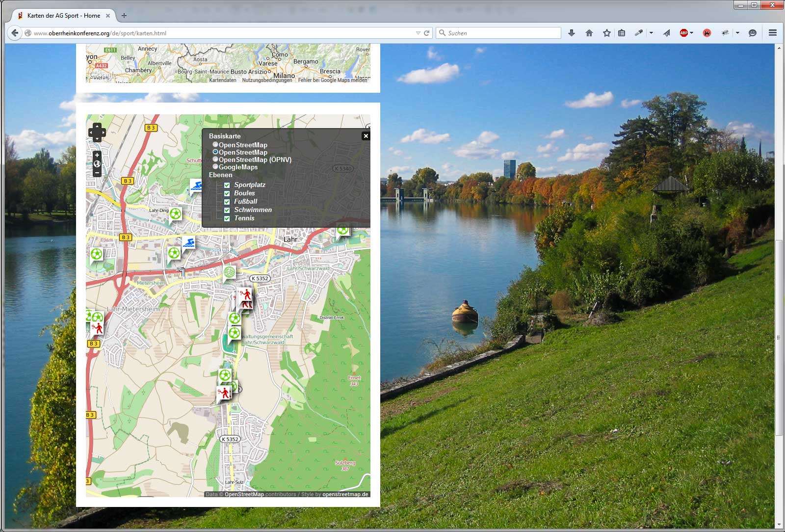
Task: Zoom in on the map
Action: (97, 155)
